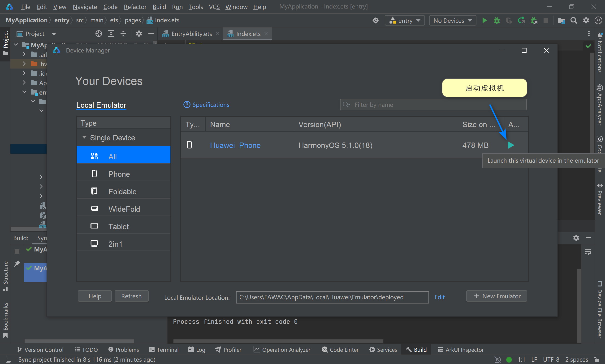Click Select Opened File target icon
This screenshot has height=364, width=605.
(99, 34)
